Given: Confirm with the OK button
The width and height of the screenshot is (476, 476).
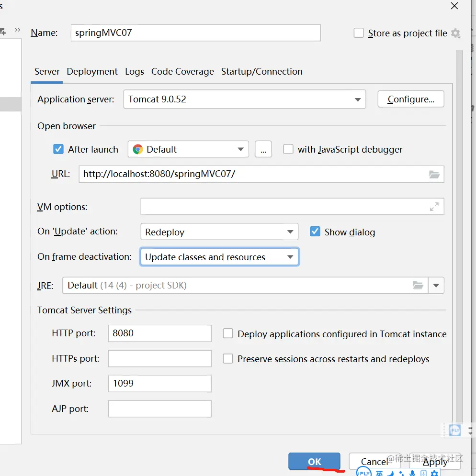Looking at the screenshot, I should coord(314,462).
